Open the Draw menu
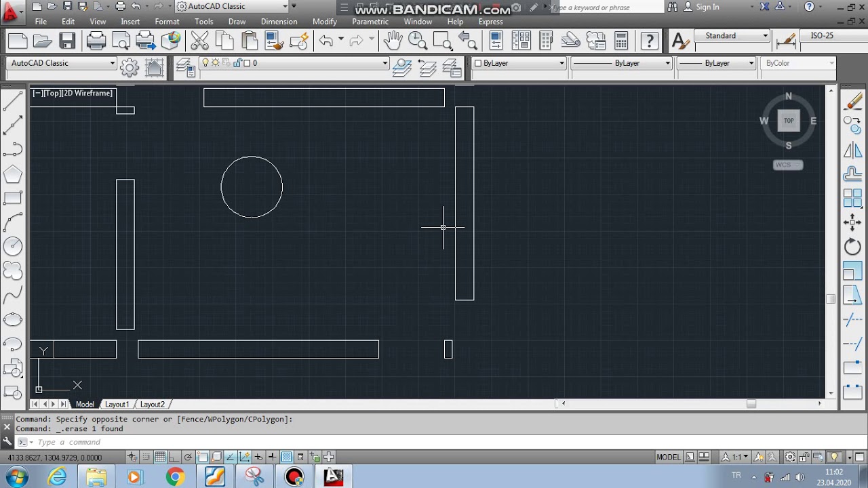 [x=237, y=22]
